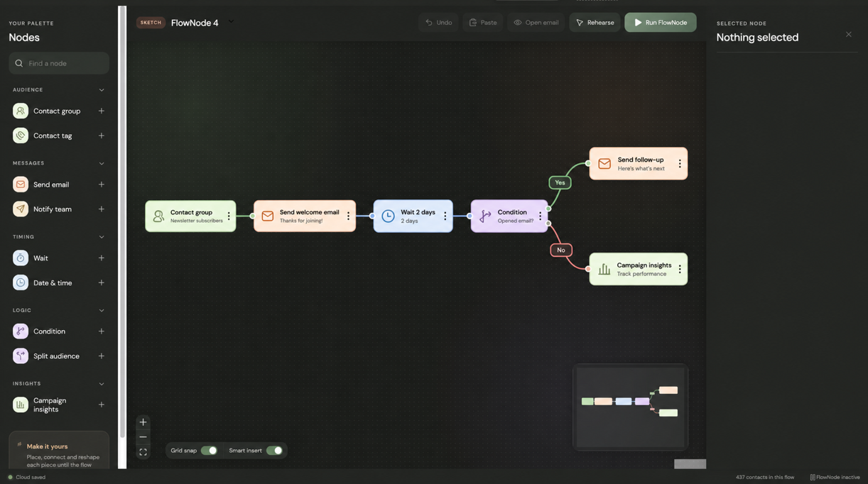Fit the flow to screen icon
The image size is (868, 484).
pos(143,452)
